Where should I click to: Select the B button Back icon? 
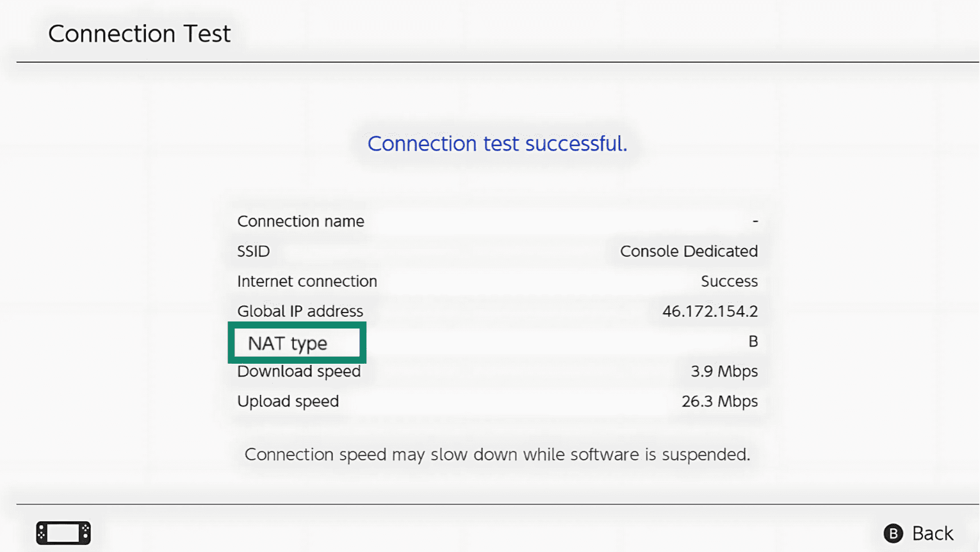click(894, 533)
